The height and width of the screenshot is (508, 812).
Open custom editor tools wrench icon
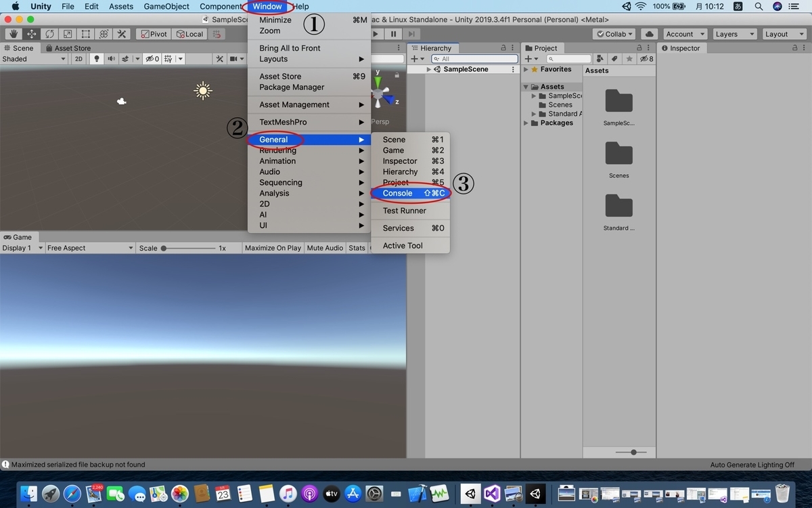click(x=122, y=34)
